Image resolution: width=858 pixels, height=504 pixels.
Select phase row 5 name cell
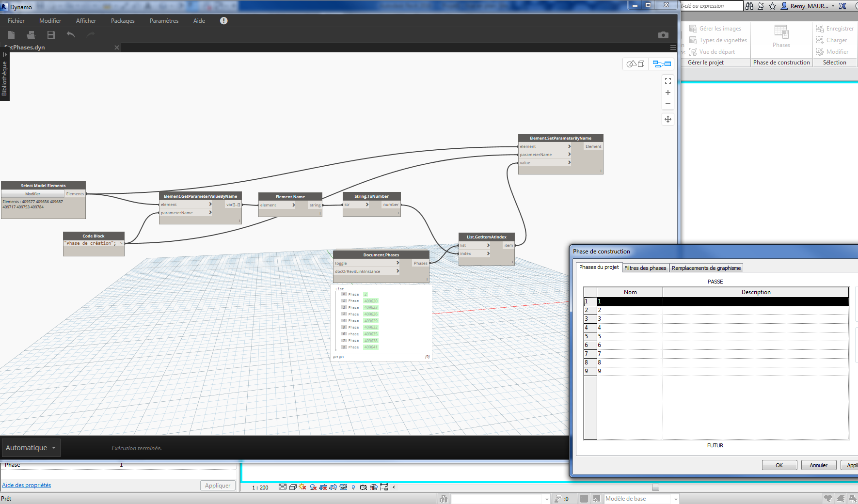630,336
